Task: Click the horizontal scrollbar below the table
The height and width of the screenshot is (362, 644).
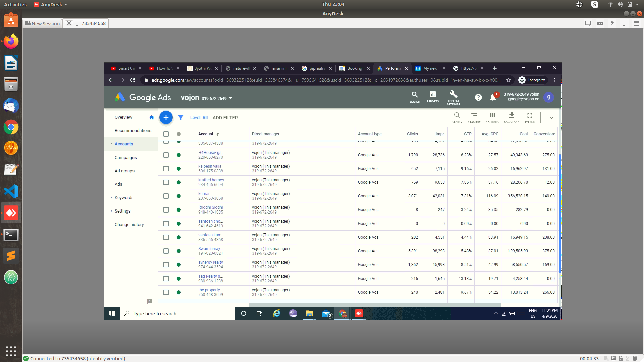Action: 375,305
